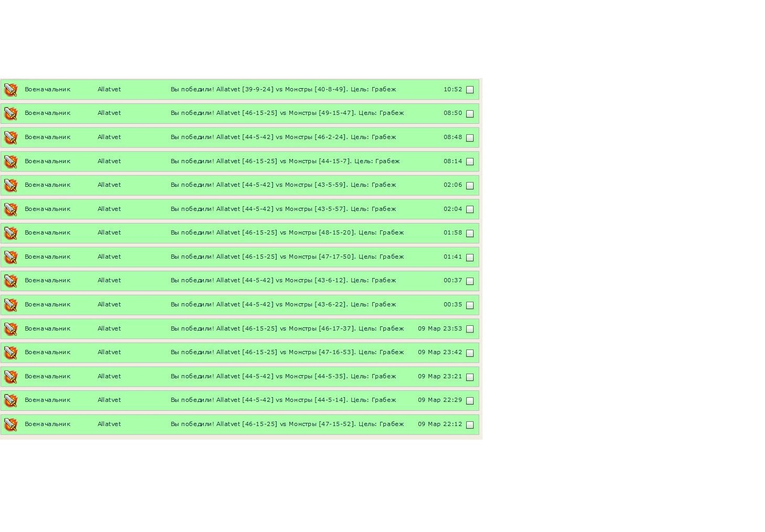This screenshot has height=532, width=765.
Task: Open the battle report against Монстры [43-6-22]
Action: pos(283,304)
